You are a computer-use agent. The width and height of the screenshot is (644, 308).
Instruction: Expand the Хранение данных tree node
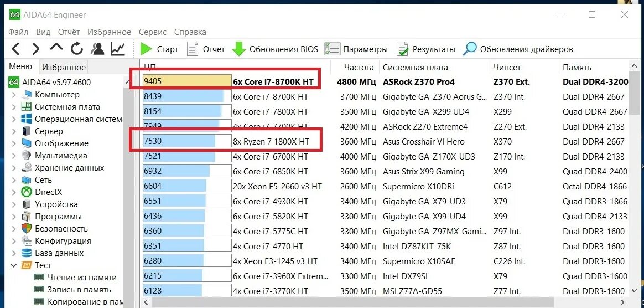14,168
